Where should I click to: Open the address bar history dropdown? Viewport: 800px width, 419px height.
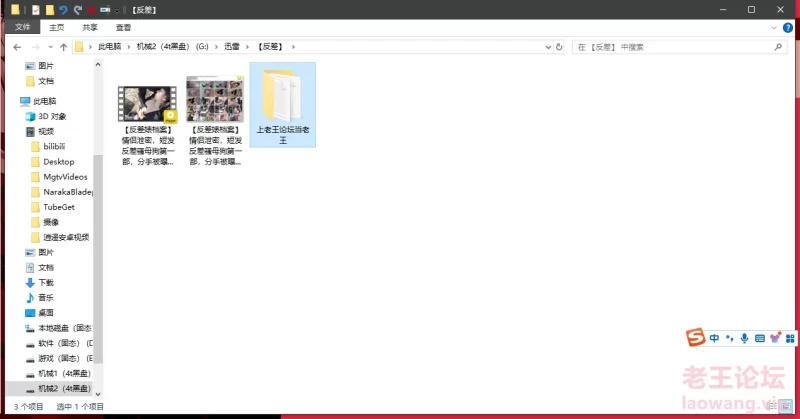548,47
